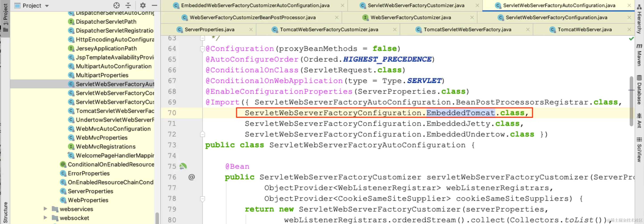Click the editor vertical scrollbar thumb
Image resolution: width=644 pixels, height=224 pixels.
[631, 101]
